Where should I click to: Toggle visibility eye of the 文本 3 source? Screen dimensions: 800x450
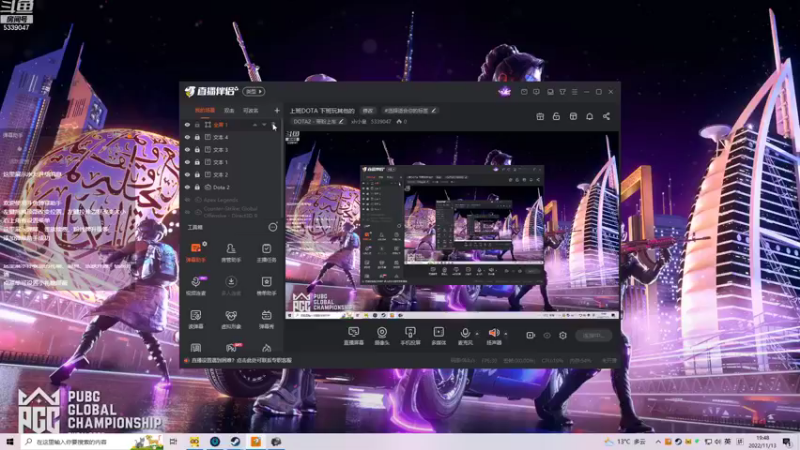tap(187, 149)
